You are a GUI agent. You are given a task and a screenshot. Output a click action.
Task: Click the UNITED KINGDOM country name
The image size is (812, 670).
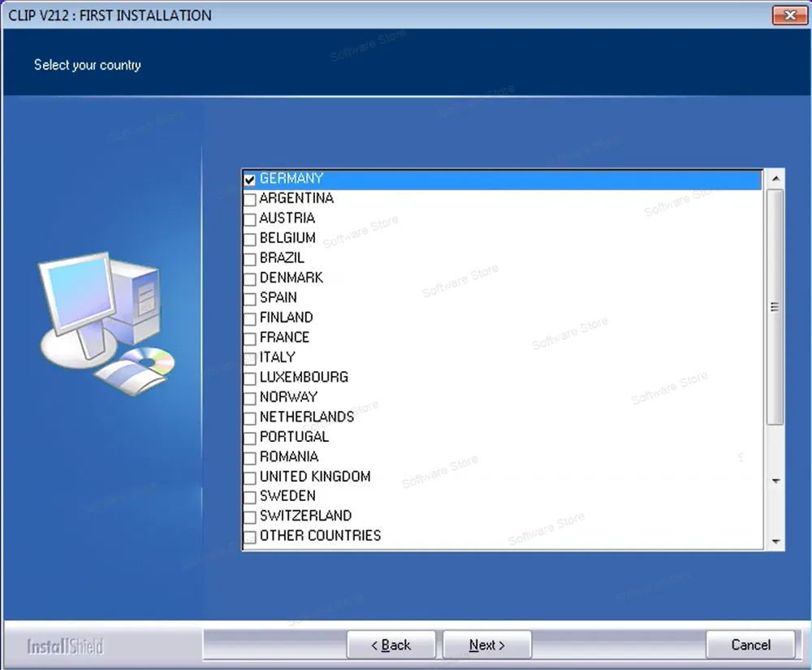pos(315,477)
